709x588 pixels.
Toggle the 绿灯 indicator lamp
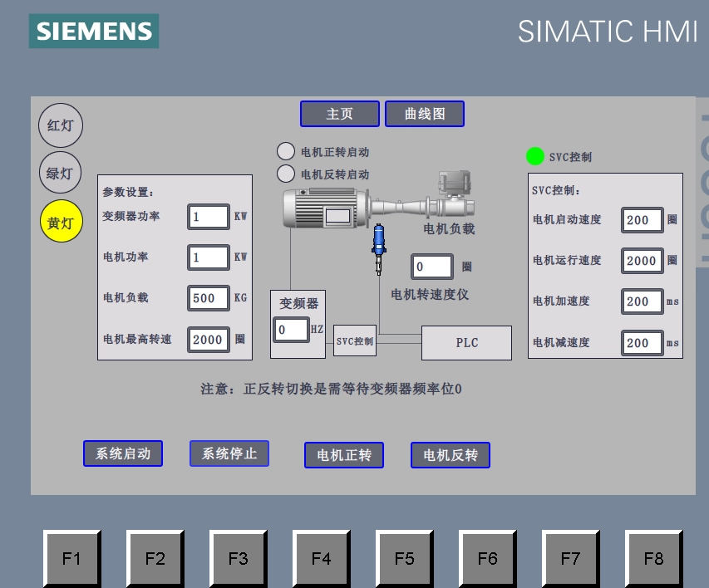(60, 173)
